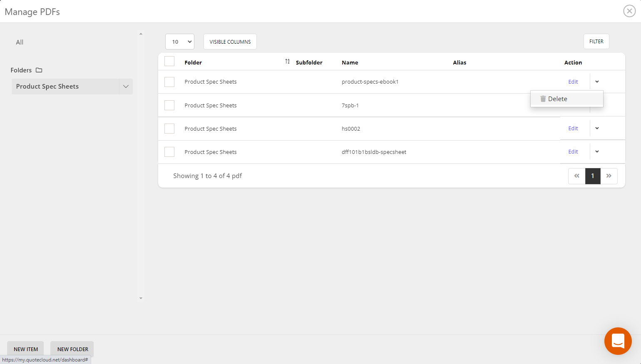641x364 pixels.
Task: Select All in the left sidebar
Action: (x=20, y=42)
